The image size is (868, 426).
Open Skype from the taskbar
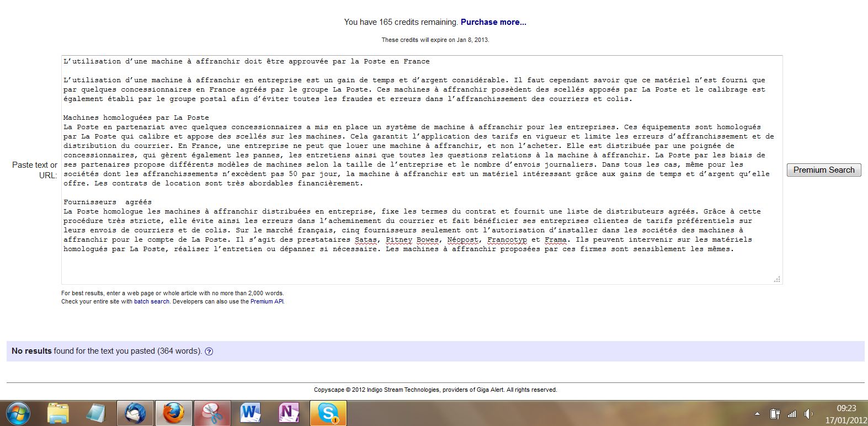point(328,413)
